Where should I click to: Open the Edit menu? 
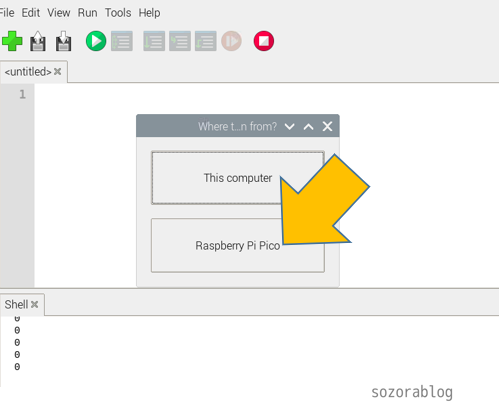click(x=31, y=13)
